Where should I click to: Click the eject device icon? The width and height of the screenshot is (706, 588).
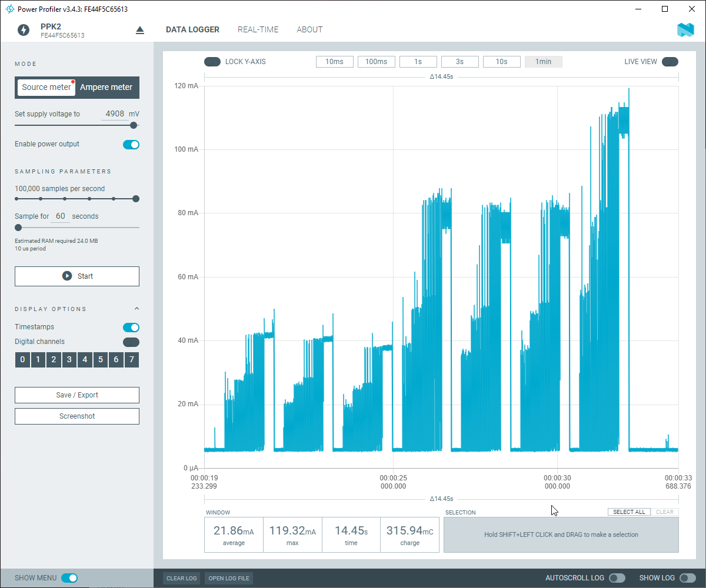pyautogui.click(x=140, y=30)
